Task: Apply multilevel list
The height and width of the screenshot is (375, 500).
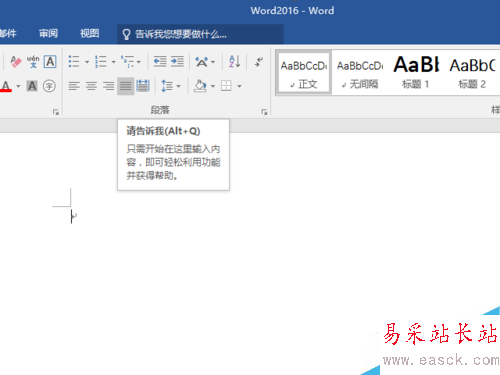Action: pyautogui.click(x=127, y=62)
